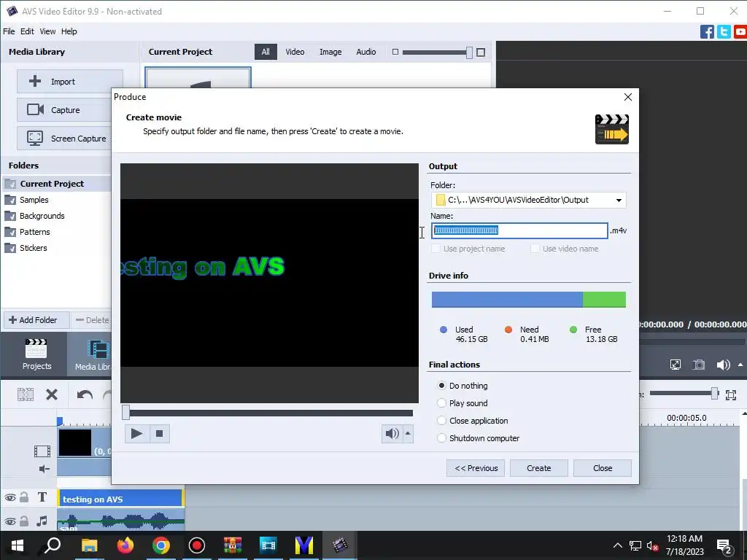This screenshot has width=747, height=560.
Task: Click the text track T icon
Action: (42, 497)
